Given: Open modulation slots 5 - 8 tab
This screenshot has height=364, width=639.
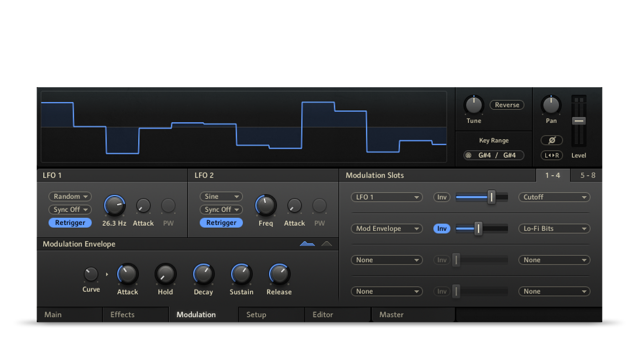Looking at the screenshot, I should [587, 175].
